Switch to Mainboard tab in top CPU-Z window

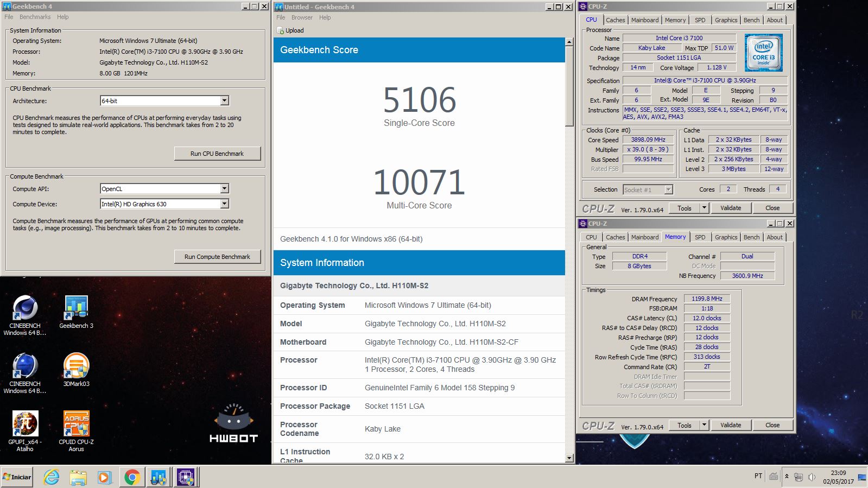click(644, 20)
